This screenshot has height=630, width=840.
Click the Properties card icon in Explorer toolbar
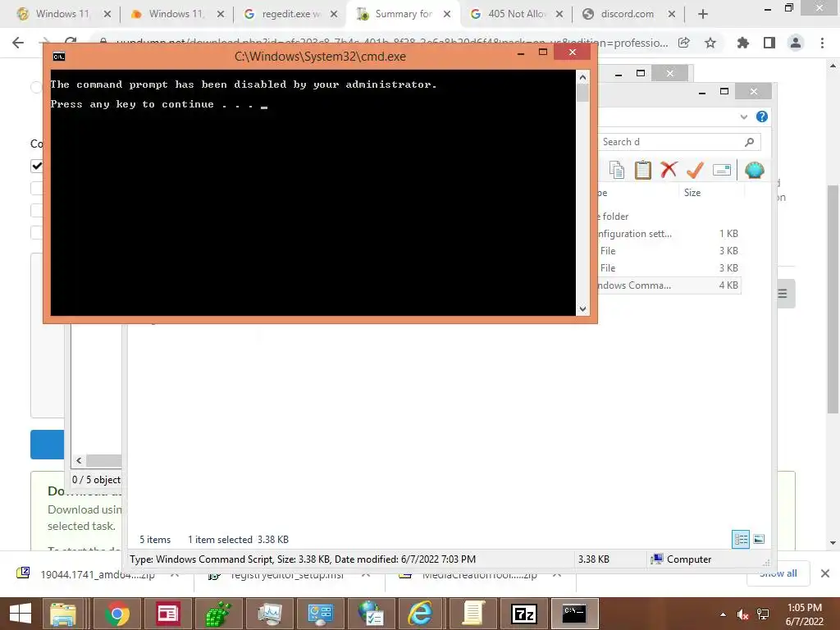(x=722, y=170)
